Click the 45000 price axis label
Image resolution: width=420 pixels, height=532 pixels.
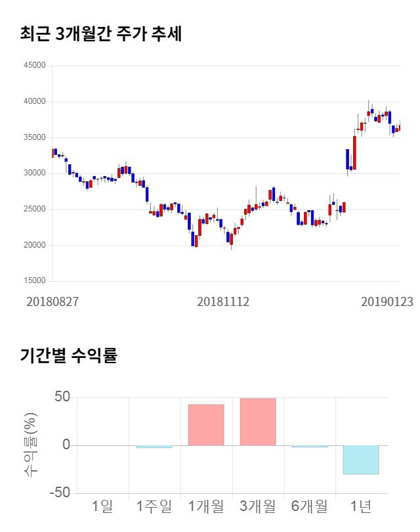[x=34, y=66]
